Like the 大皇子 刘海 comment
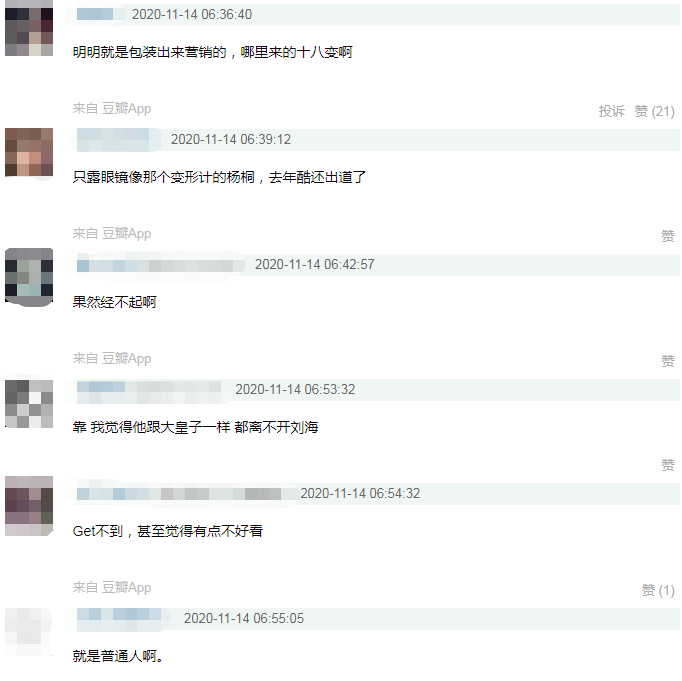The image size is (682, 681). [x=668, y=465]
